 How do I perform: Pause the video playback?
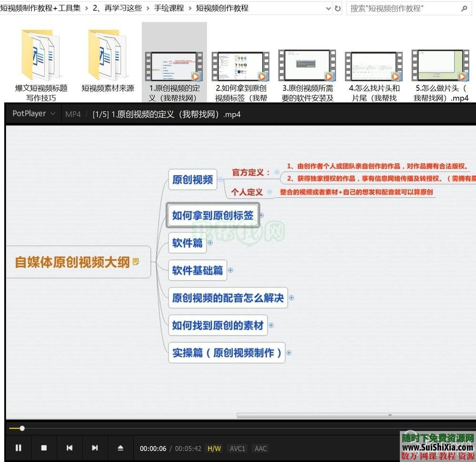click(19, 448)
